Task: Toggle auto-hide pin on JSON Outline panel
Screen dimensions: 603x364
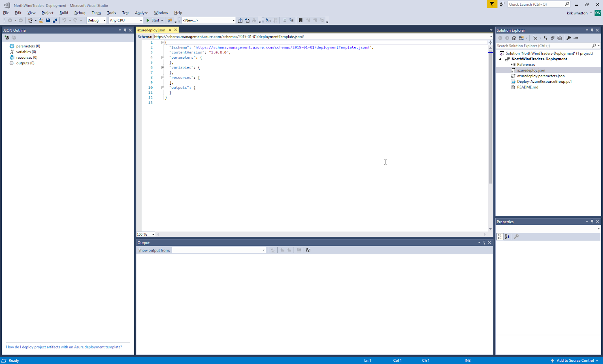Action: click(x=125, y=30)
